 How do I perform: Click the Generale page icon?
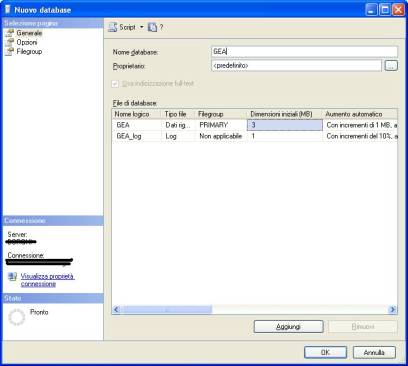(x=10, y=33)
